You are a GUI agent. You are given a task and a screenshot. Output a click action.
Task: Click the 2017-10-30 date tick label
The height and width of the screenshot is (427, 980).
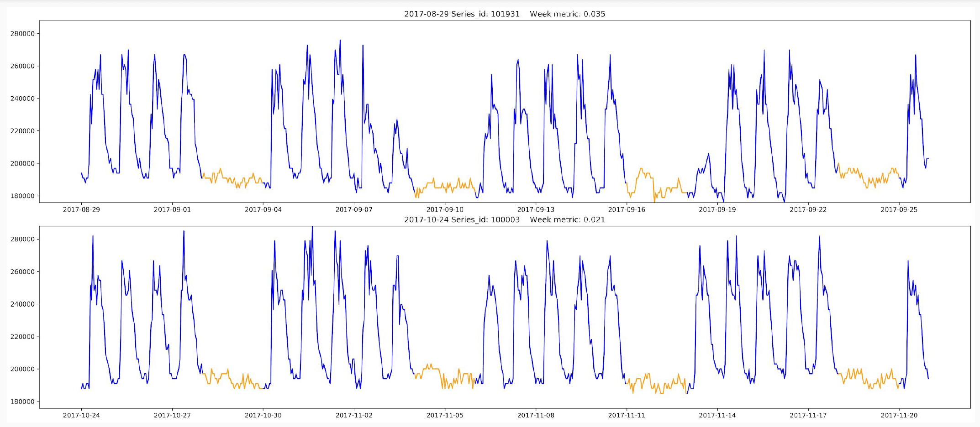(x=263, y=415)
